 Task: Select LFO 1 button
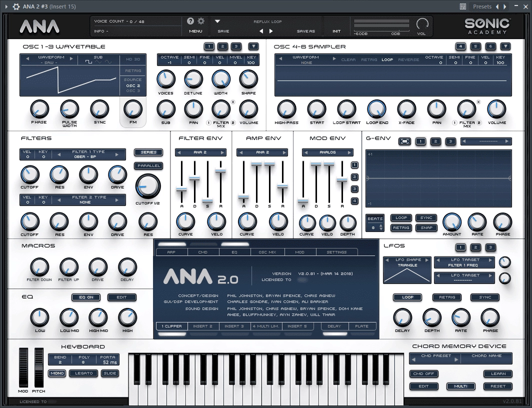460,247
